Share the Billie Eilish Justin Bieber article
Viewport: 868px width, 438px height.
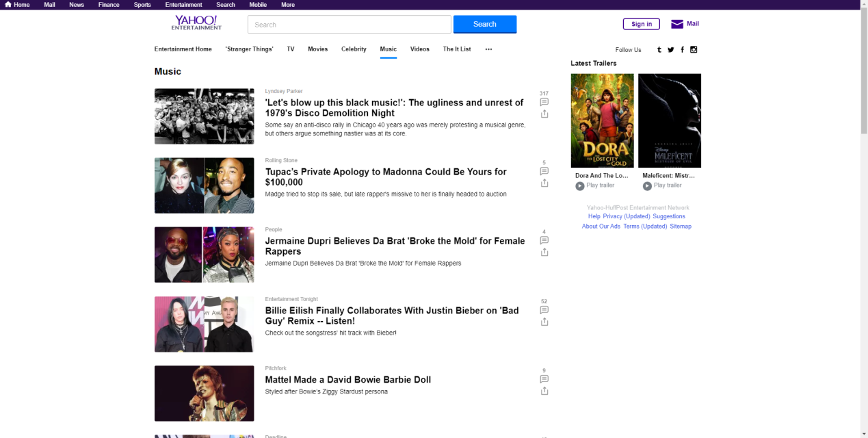point(544,322)
